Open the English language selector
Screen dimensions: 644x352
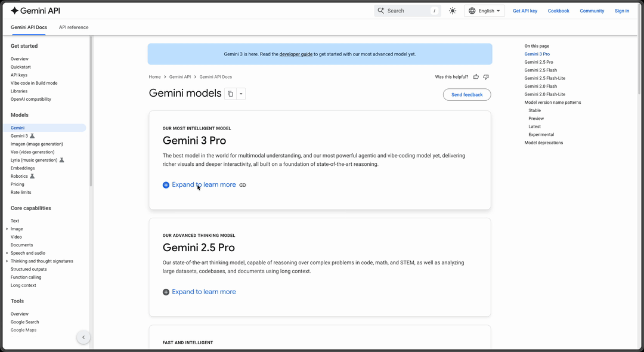pos(484,10)
